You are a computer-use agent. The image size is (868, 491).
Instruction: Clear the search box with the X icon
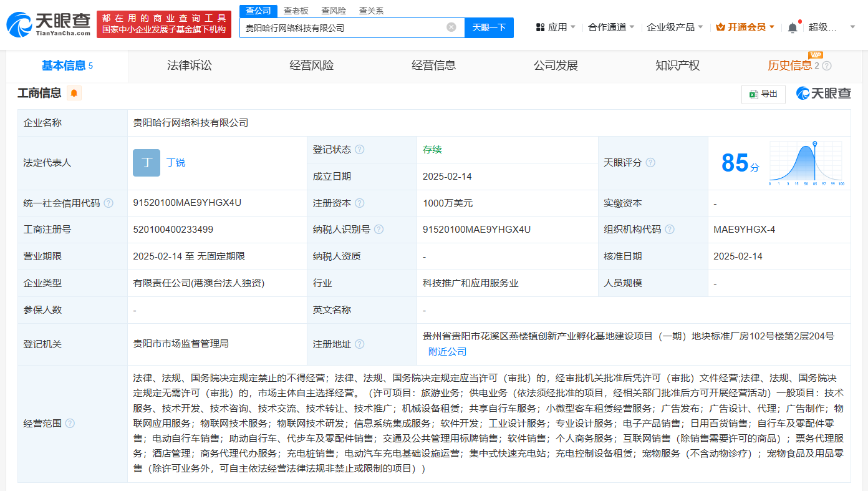coord(451,27)
